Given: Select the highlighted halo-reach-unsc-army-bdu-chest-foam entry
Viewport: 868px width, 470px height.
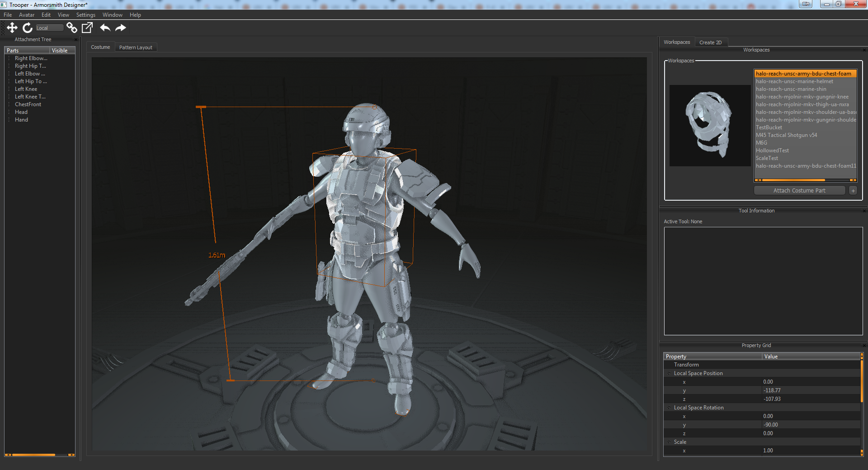Looking at the screenshot, I should click(x=806, y=74).
